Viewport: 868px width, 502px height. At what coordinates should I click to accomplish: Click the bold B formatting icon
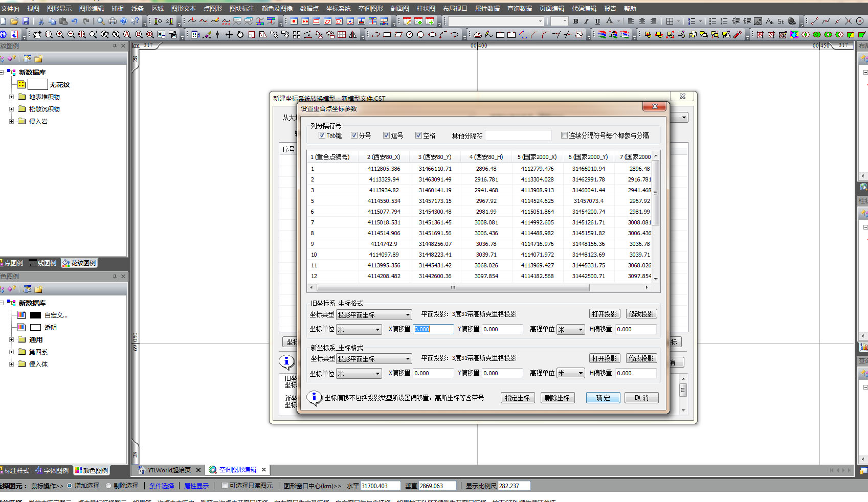pyautogui.click(x=575, y=21)
